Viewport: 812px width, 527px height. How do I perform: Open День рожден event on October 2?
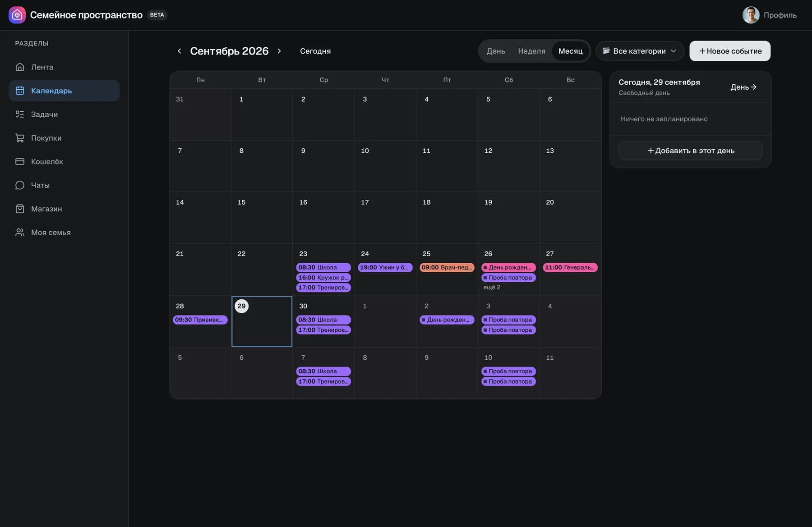coord(447,320)
